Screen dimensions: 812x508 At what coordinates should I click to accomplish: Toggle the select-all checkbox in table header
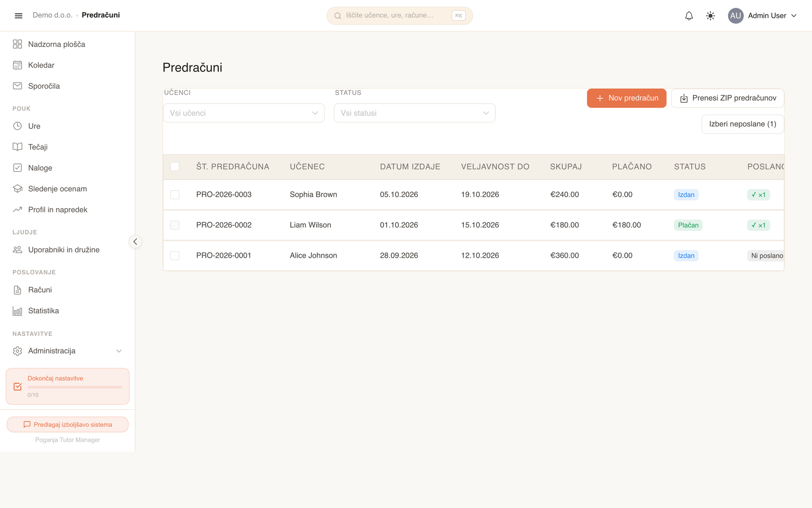click(175, 167)
